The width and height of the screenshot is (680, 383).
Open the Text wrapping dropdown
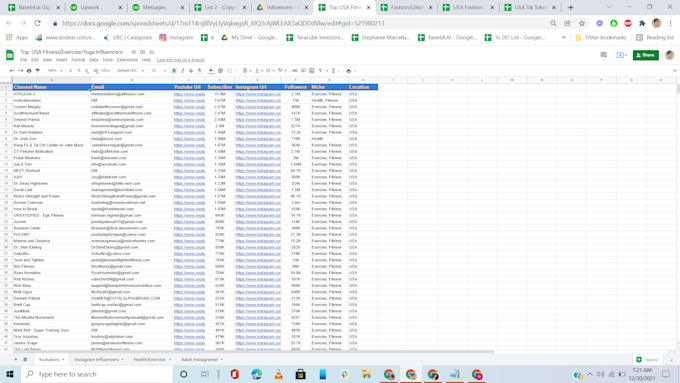click(x=269, y=70)
